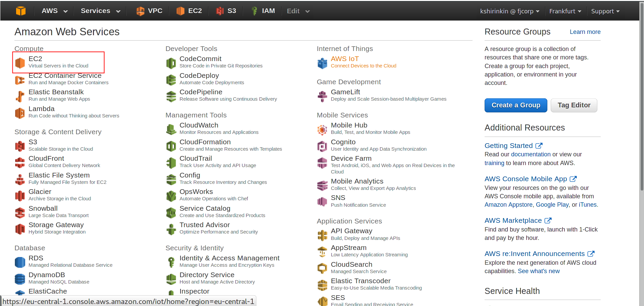Click the Cognito icon
This screenshot has height=306, width=644.
click(x=323, y=146)
